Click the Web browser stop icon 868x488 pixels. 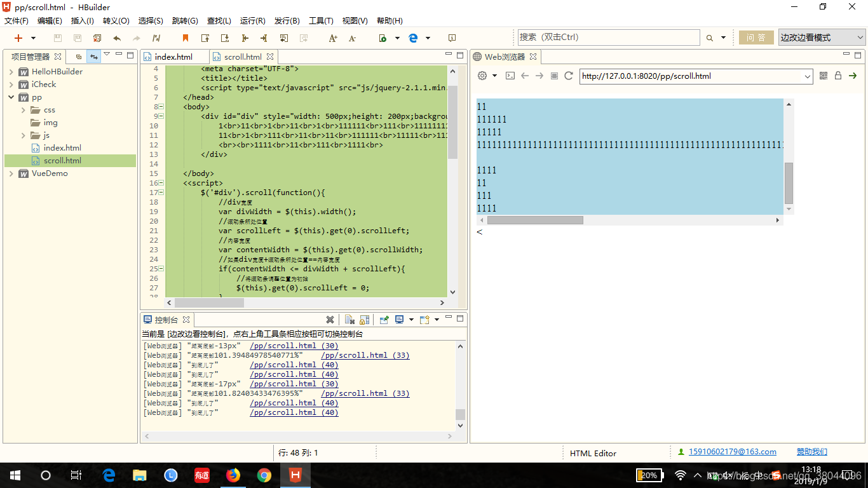(554, 76)
